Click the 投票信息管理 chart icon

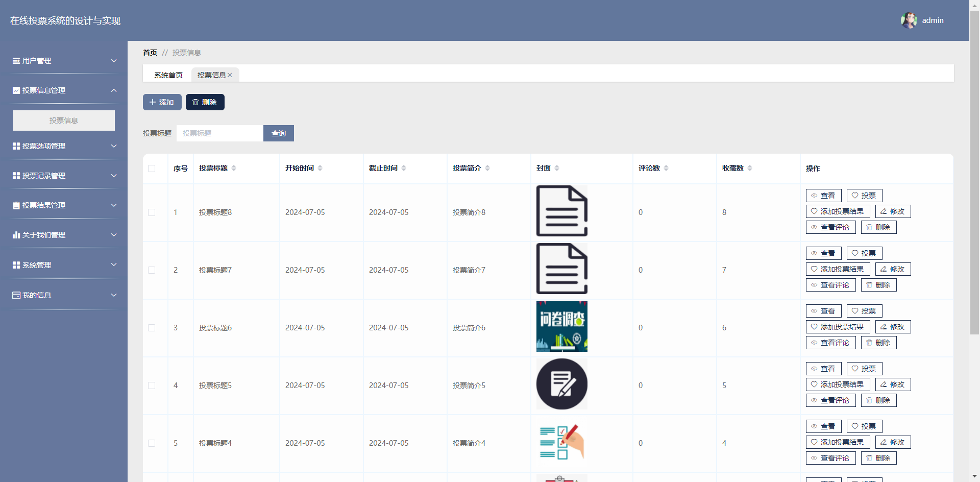coord(16,90)
